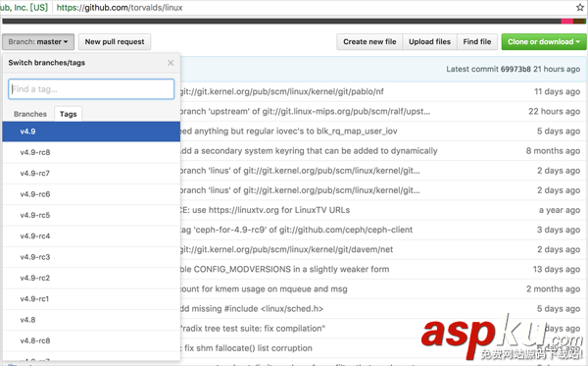Click the '3 days ago' timestamp
Viewport: 588px width, 366px height.
[x=559, y=230]
